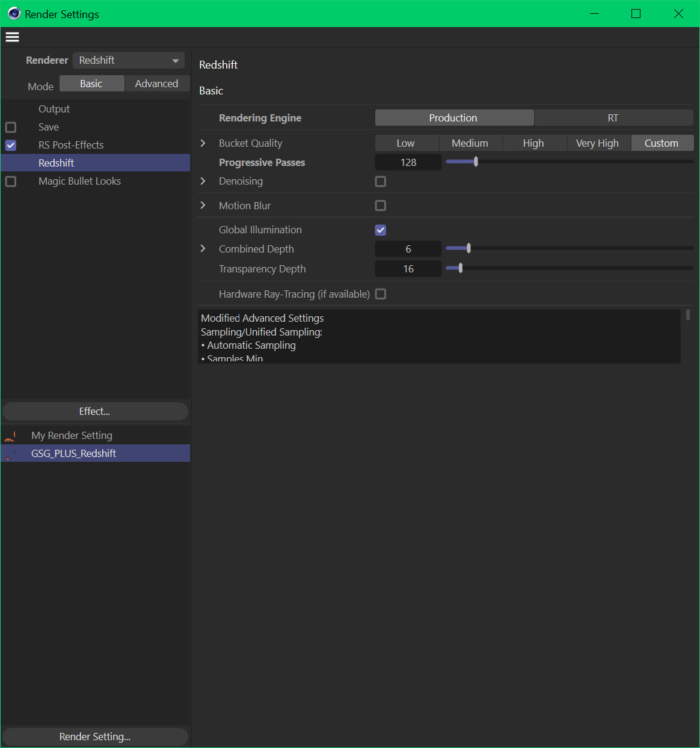The height and width of the screenshot is (748, 700).
Task: Open the hamburger menu in Render Settings
Action: coord(12,37)
